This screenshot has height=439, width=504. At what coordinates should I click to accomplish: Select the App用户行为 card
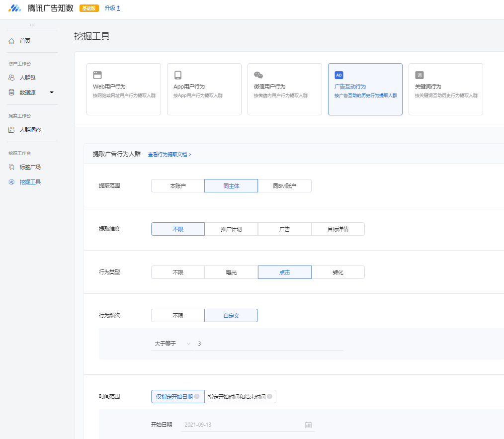pyautogui.click(x=204, y=89)
